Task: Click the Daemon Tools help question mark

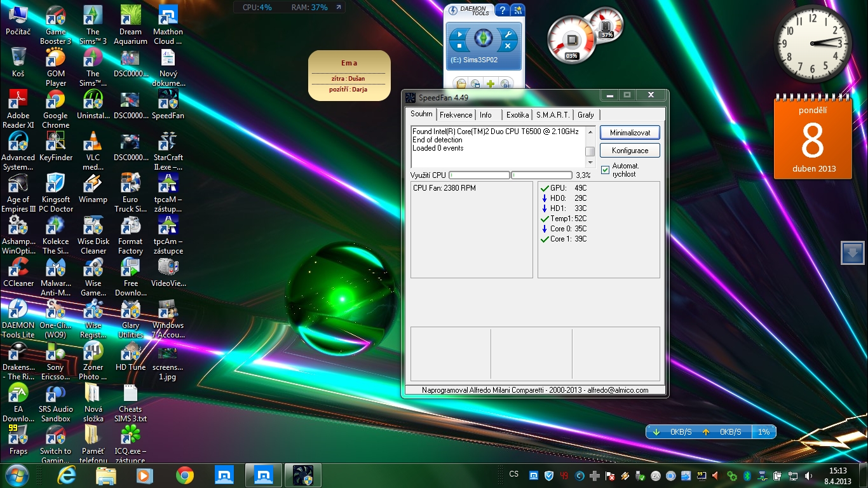Action: (501, 10)
